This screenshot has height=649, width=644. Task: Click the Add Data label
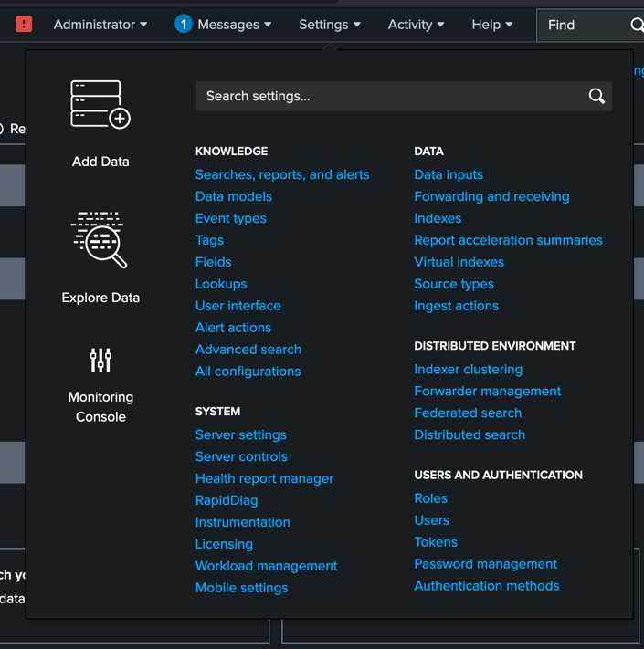coord(100,162)
